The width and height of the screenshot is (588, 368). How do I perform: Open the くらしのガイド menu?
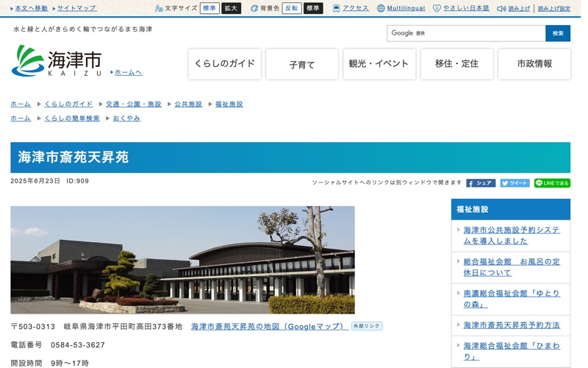click(x=225, y=64)
